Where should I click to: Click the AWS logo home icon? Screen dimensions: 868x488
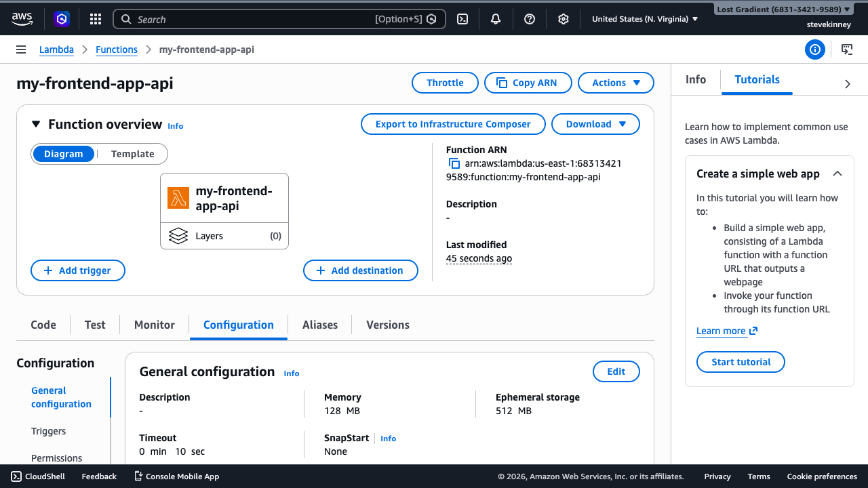pyautogui.click(x=22, y=19)
